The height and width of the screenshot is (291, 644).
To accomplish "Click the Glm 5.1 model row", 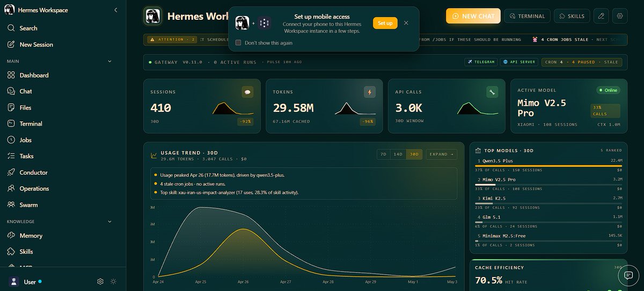I will pyautogui.click(x=549, y=221).
